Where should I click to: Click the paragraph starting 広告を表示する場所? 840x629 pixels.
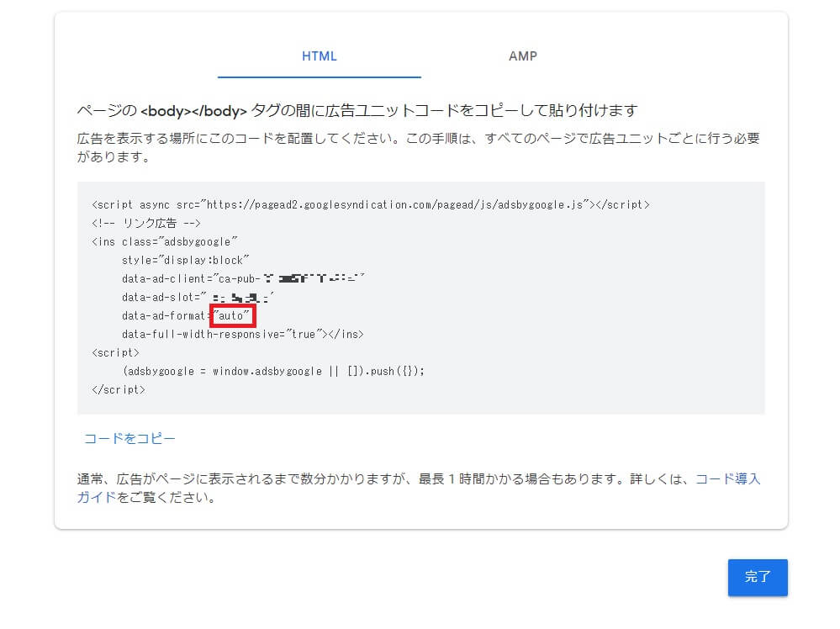419,147
